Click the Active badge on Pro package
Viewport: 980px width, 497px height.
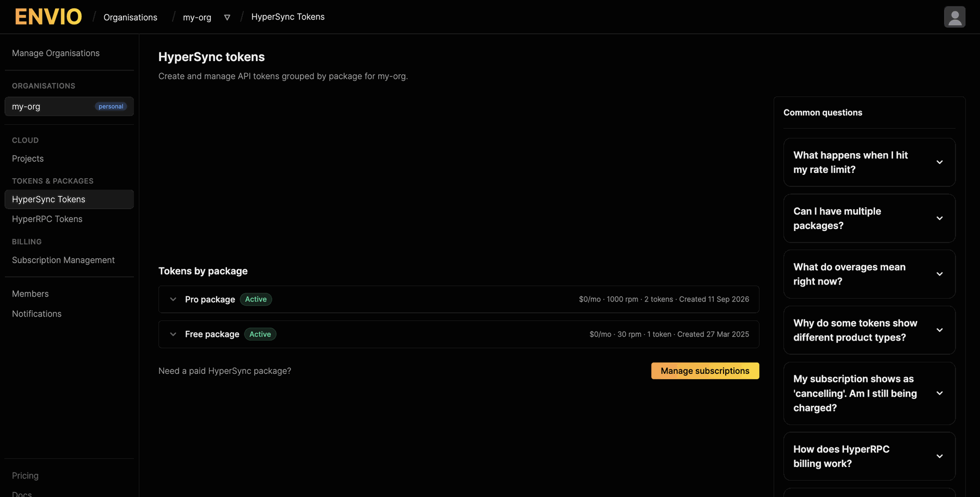pos(256,299)
